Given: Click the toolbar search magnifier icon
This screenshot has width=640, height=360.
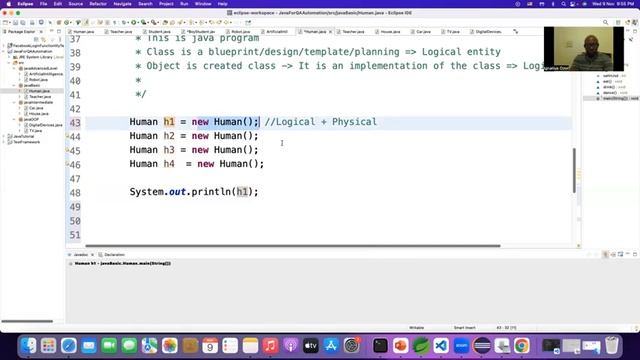Looking at the screenshot, I should point(606,22).
